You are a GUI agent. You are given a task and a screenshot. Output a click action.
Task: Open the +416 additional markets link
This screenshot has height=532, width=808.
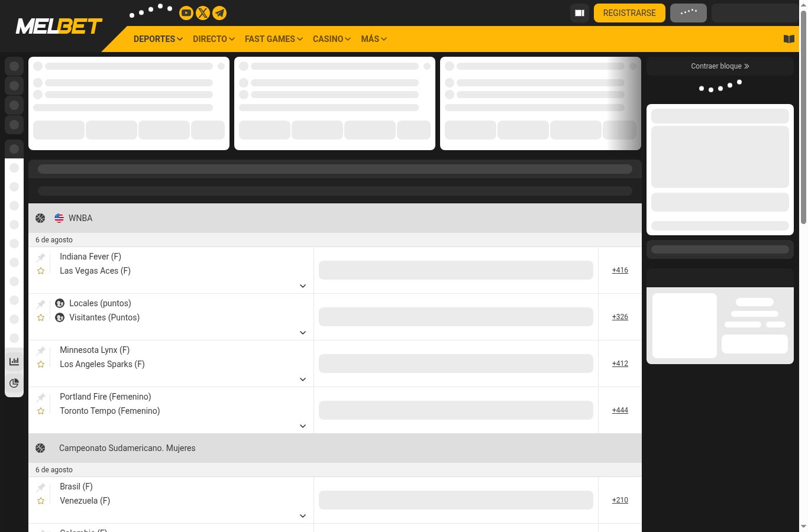click(x=620, y=270)
